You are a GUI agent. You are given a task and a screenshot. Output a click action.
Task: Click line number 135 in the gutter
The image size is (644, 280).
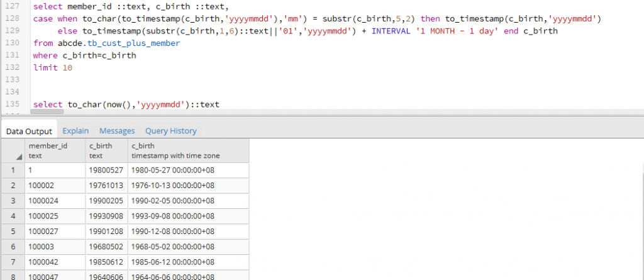point(13,104)
